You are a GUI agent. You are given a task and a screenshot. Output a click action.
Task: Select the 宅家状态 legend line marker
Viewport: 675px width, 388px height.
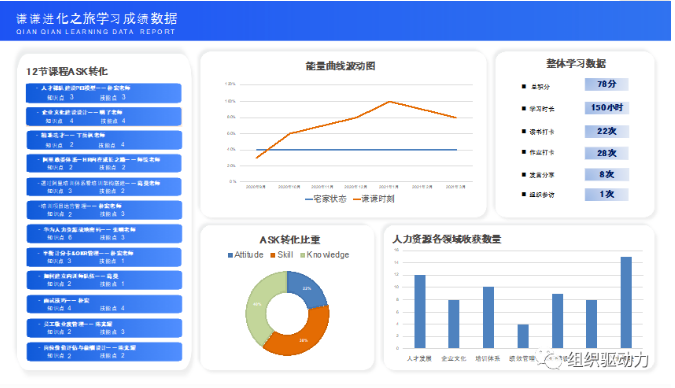[309, 199]
